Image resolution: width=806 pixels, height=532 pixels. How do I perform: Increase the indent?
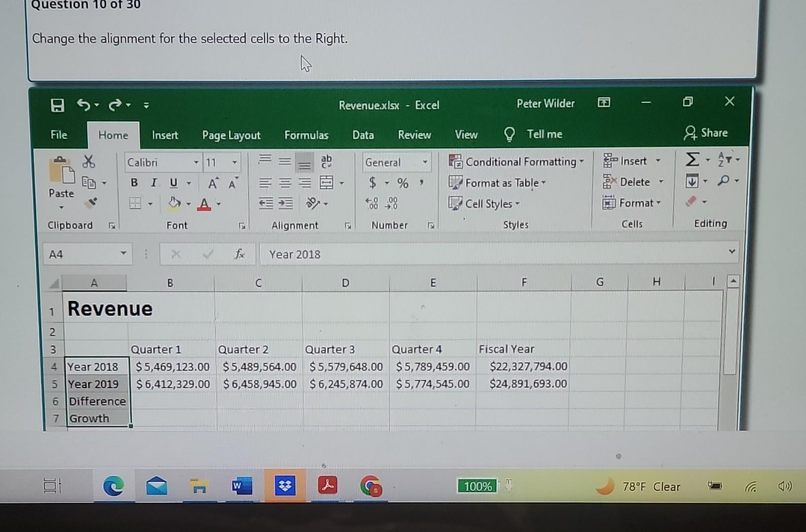[285, 203]
